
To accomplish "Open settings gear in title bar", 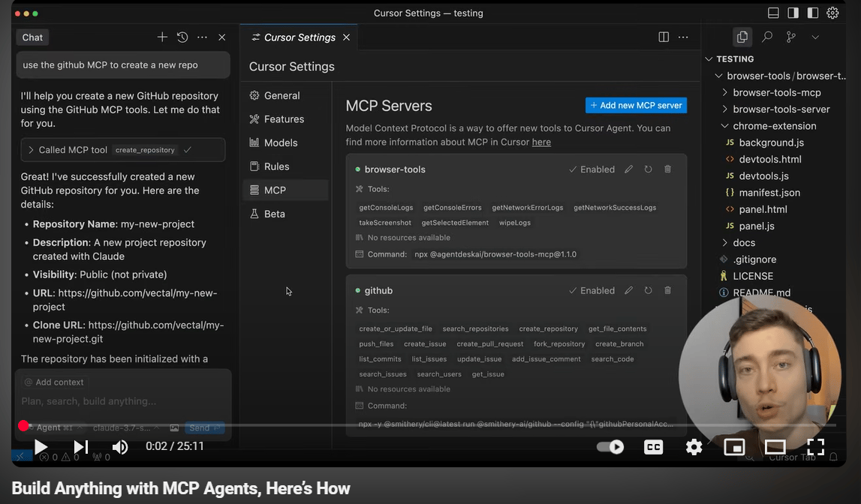I will pyautogui.click(x=832, y=13).
